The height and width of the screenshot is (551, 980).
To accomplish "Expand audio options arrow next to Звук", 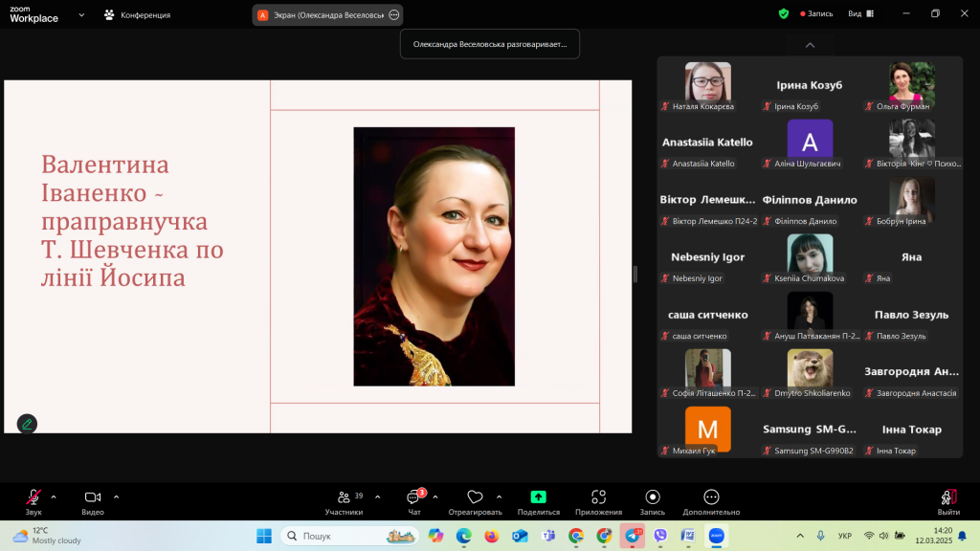I will (54, 496).
